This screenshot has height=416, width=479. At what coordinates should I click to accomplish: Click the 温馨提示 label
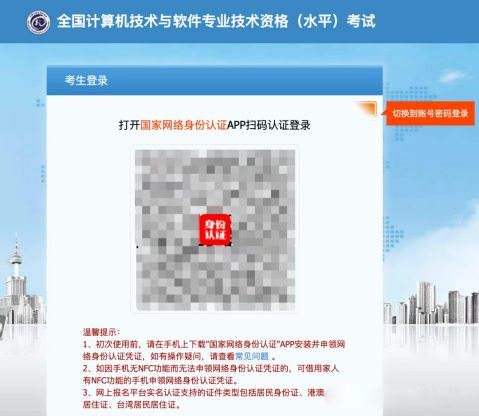101,332
